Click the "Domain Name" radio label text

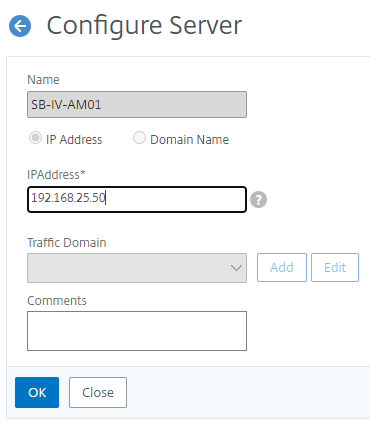pos(190,139)
